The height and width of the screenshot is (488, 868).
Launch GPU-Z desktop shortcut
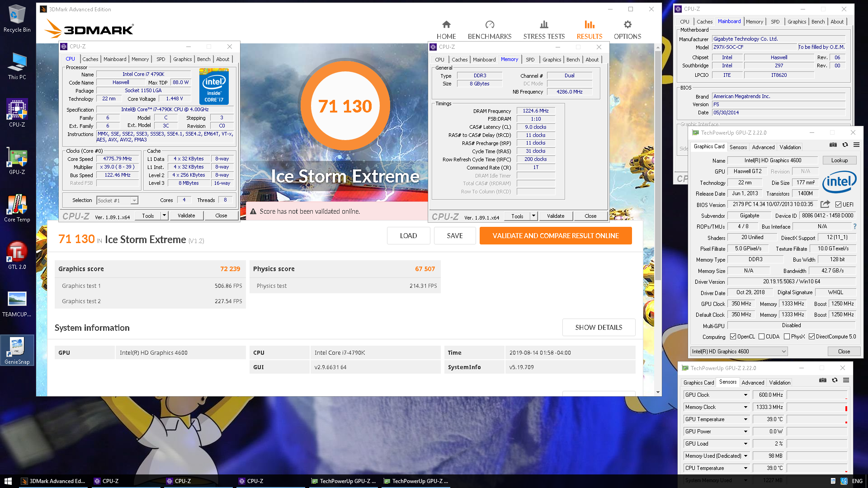pyautogui.click(x=17, y=160)
